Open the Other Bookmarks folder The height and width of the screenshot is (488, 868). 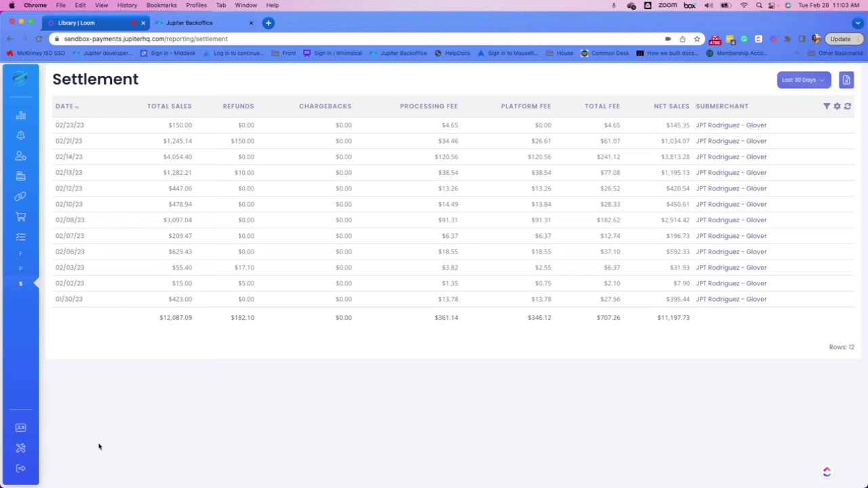835,53
